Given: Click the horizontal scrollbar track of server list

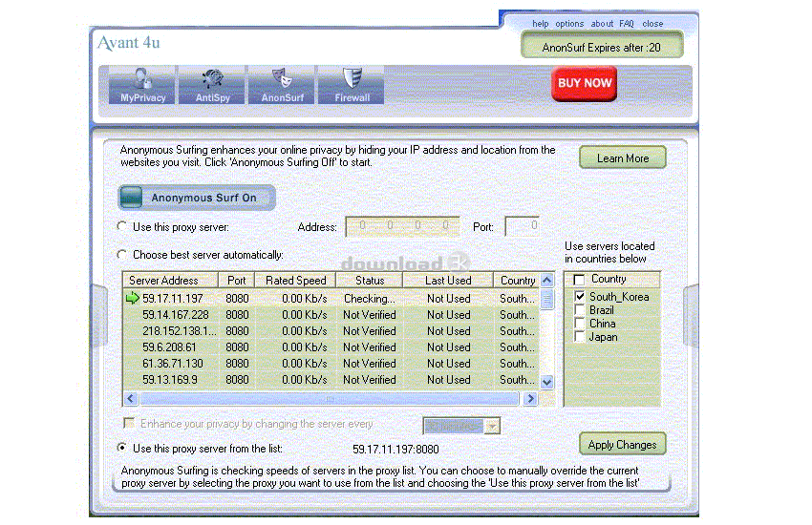Looking at the screenshot, I should click(x=330, y=399).
